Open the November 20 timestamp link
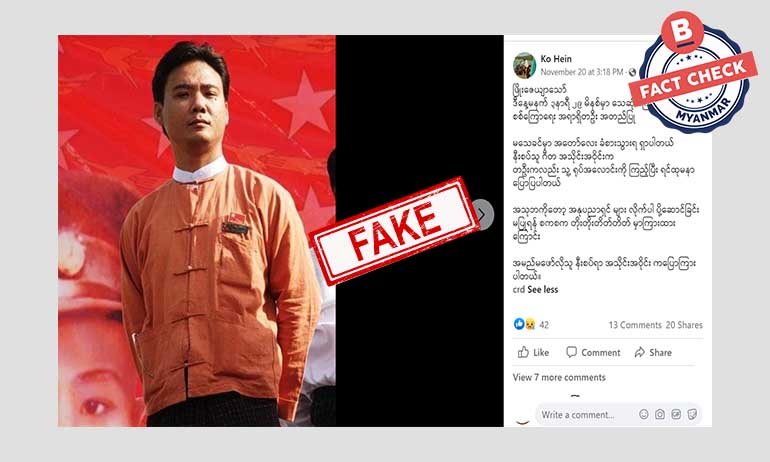Viewport: 770px width, 462px height. tap(582, 72)
